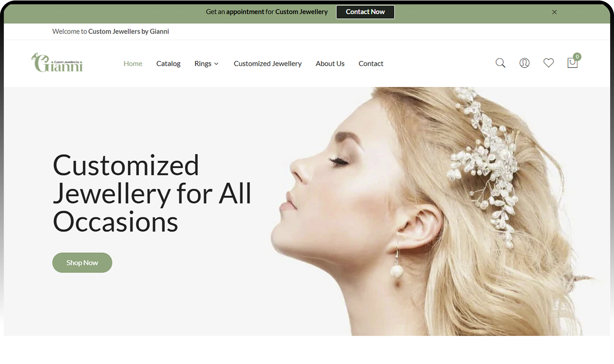Image resolution: width=614 pixels, height=364 pixels.
Task: Navigate to About Us
Action: click(330, 64)
